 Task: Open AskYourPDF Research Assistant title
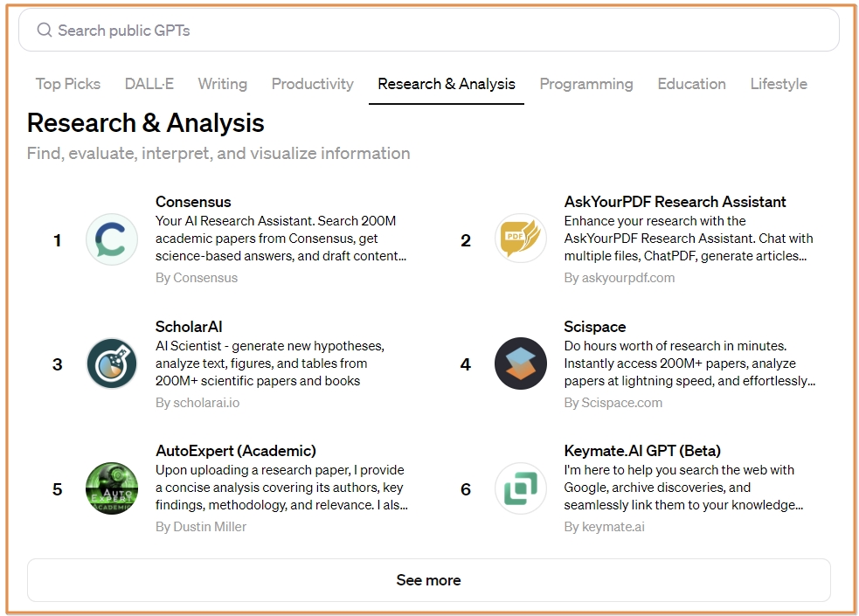click(x=675, y=202)
